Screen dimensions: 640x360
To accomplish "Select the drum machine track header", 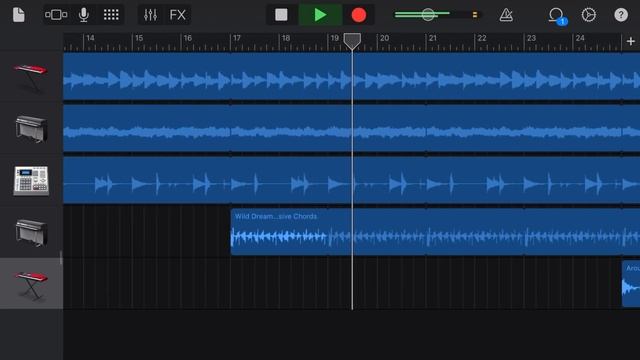I will point(31,180).
